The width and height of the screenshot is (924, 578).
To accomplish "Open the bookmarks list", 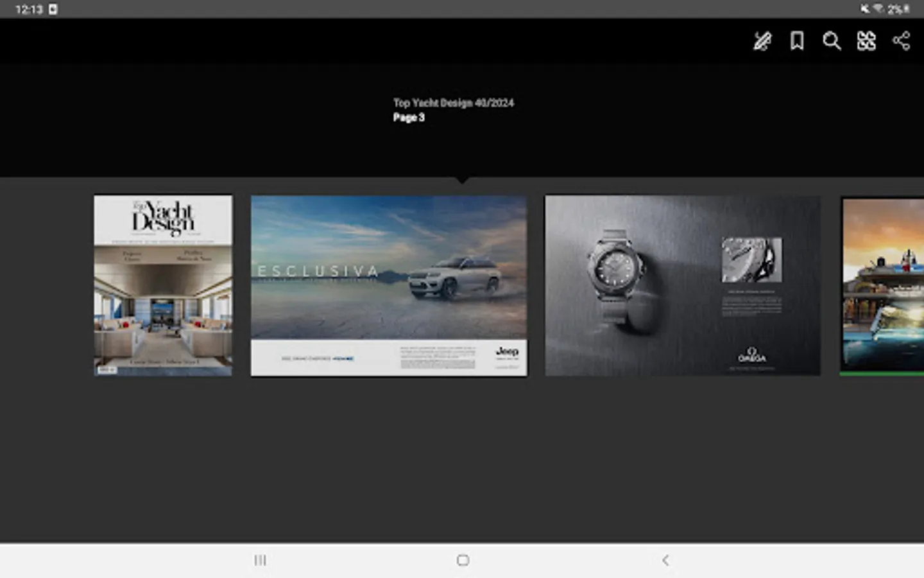I will (x=796, y=41).
